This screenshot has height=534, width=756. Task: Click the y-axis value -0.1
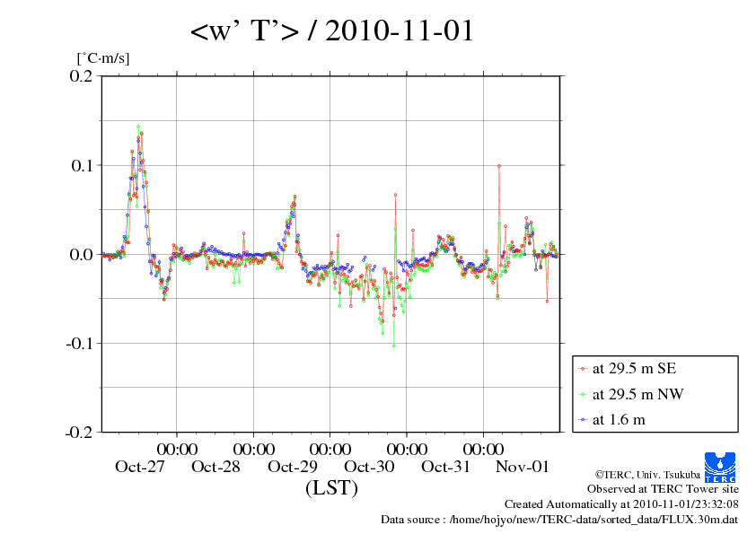[79, 344]
